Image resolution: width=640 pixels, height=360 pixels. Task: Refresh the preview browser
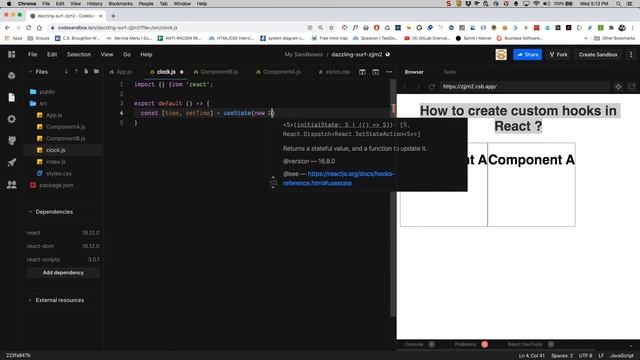coord(432,87)
